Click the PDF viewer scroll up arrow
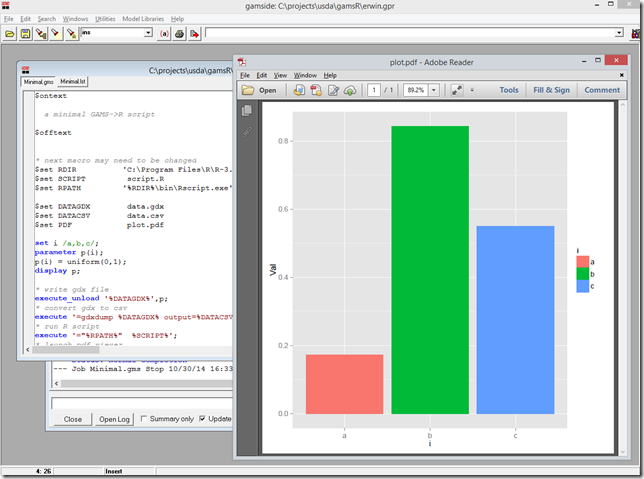 pos(623,105)
